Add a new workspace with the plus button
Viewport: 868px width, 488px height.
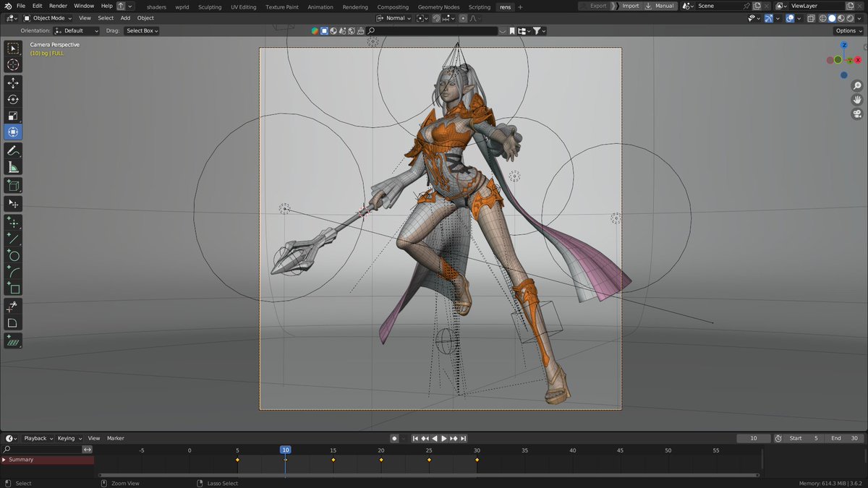tap(520, 7)
